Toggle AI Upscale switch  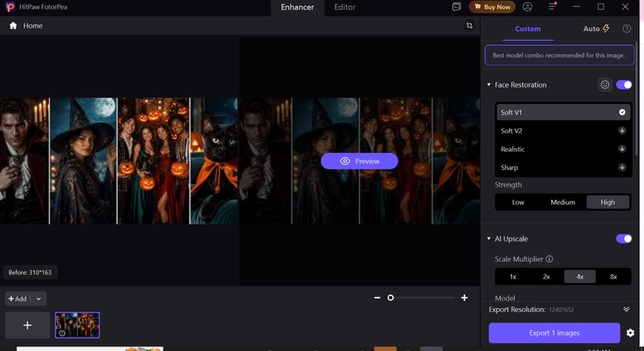pos(624,239)
